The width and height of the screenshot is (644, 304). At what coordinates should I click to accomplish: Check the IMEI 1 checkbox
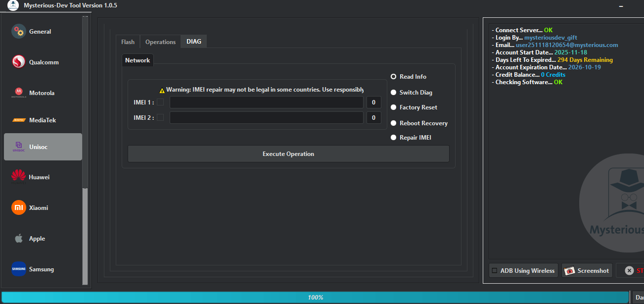pos(161,102)
